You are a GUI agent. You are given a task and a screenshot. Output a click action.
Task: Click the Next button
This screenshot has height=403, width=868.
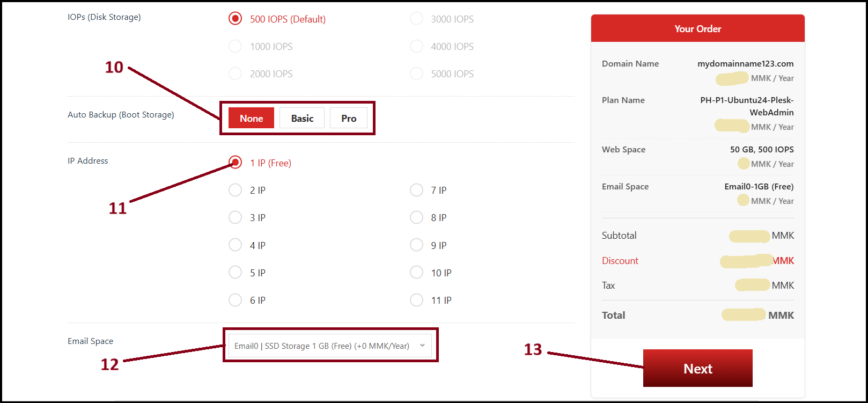click(697, 368)
